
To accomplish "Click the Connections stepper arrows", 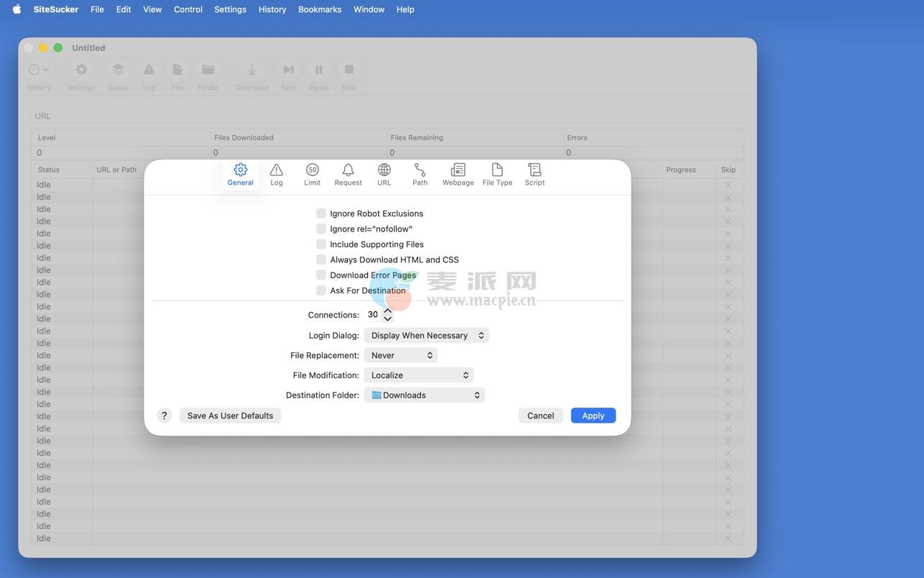I will point(388,315).
